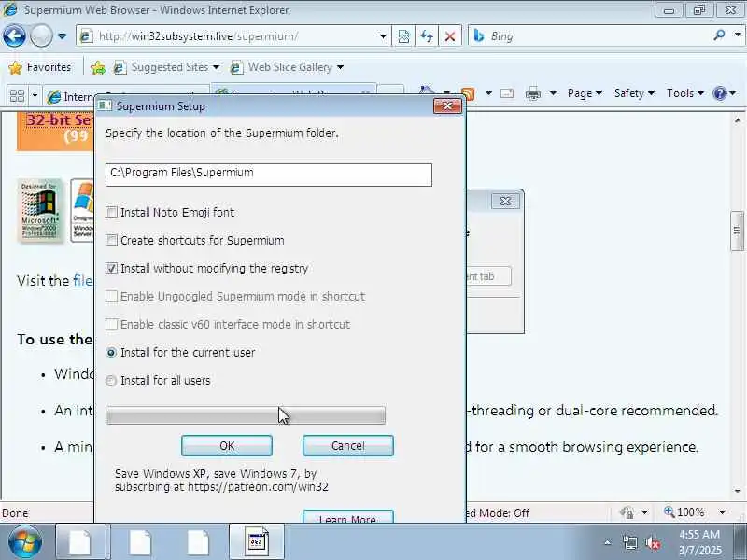Click the Read Mail icon

pos(507,93)
